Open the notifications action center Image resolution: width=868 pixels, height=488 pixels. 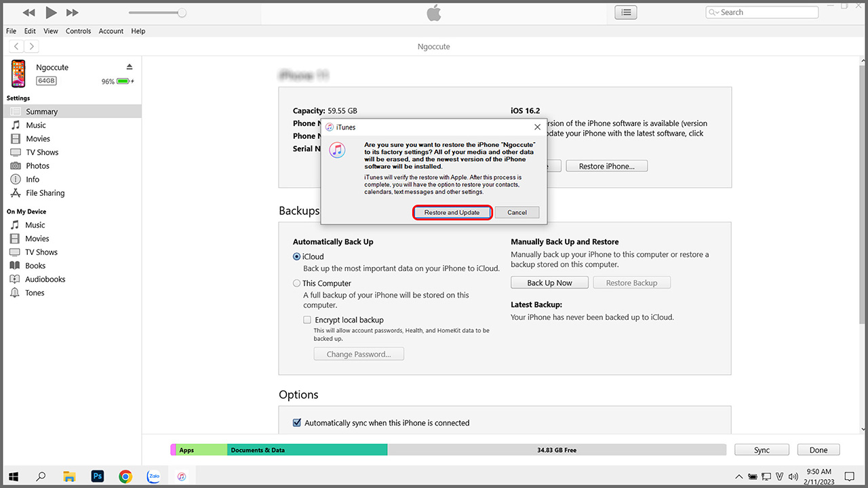tap(850, 476)
